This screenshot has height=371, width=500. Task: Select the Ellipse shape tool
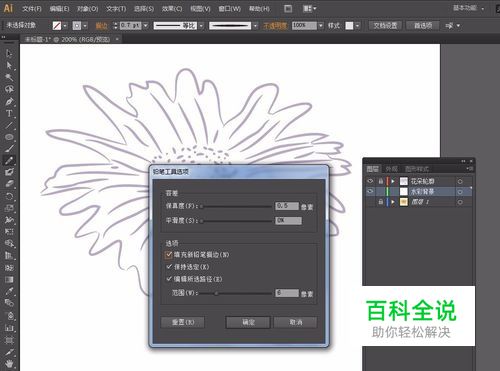click(x=9, y=137)
